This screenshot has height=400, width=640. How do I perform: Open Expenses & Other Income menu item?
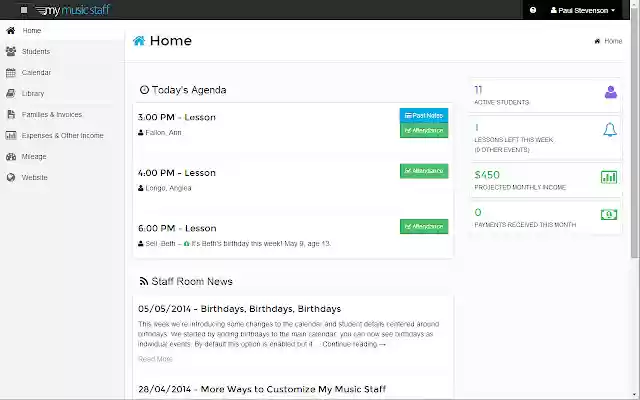62,136
